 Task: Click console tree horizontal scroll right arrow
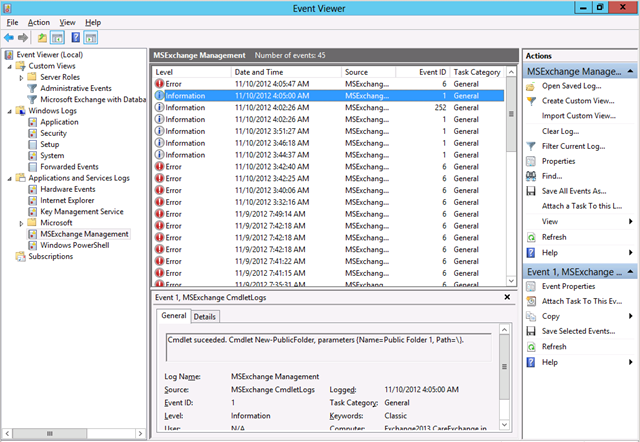(x=140, y=433)
